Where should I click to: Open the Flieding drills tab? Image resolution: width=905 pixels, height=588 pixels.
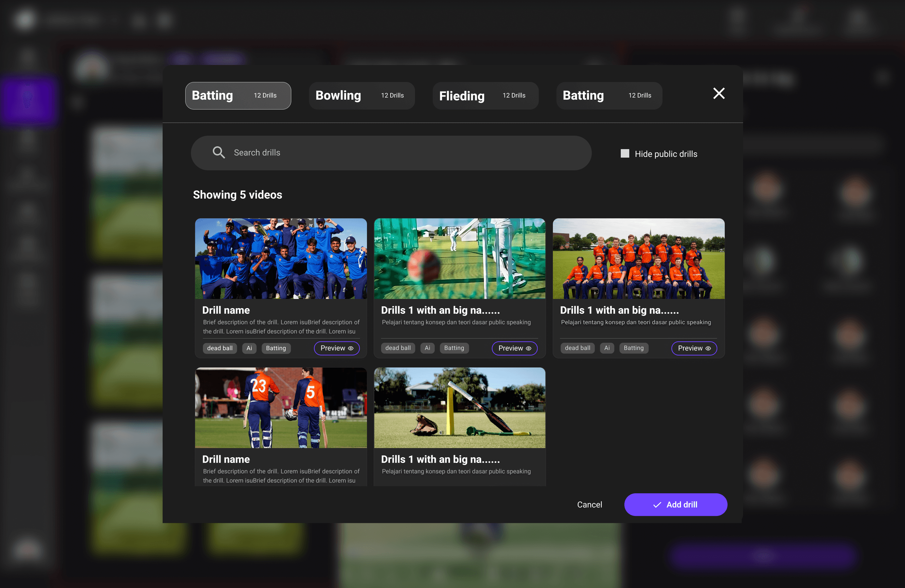pyautogui.click(x=485, y=95)
